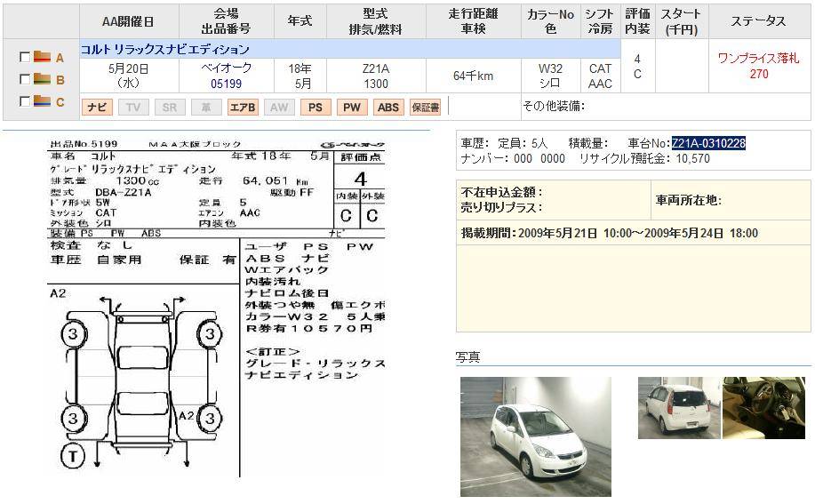Click the PS equipment badge
The image size is (815, 504).
pyautogui.click(x=315, y=107)
